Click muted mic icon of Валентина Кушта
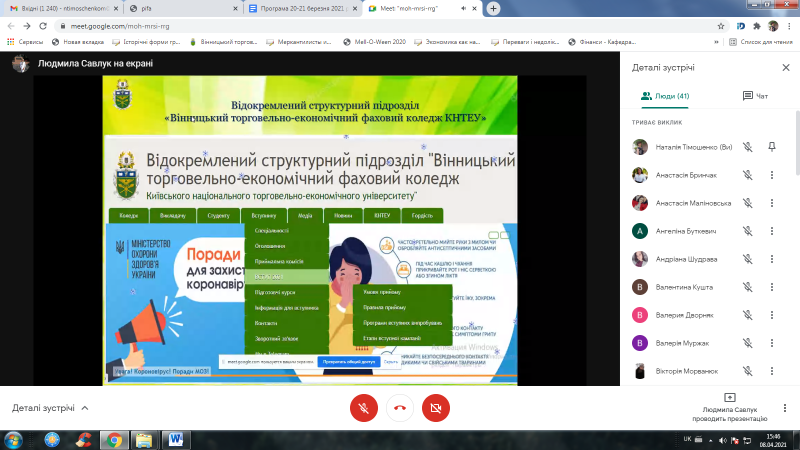The width and height of the screenshot is (800, 450). pyautogui.click(x=747, y=287)
